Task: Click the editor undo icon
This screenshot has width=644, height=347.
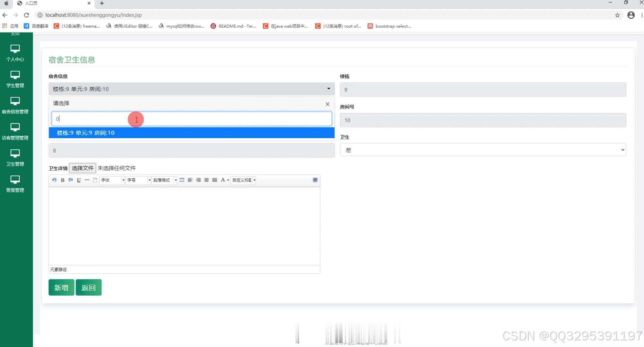Action: pyautogui.click(x=54, y=180)
